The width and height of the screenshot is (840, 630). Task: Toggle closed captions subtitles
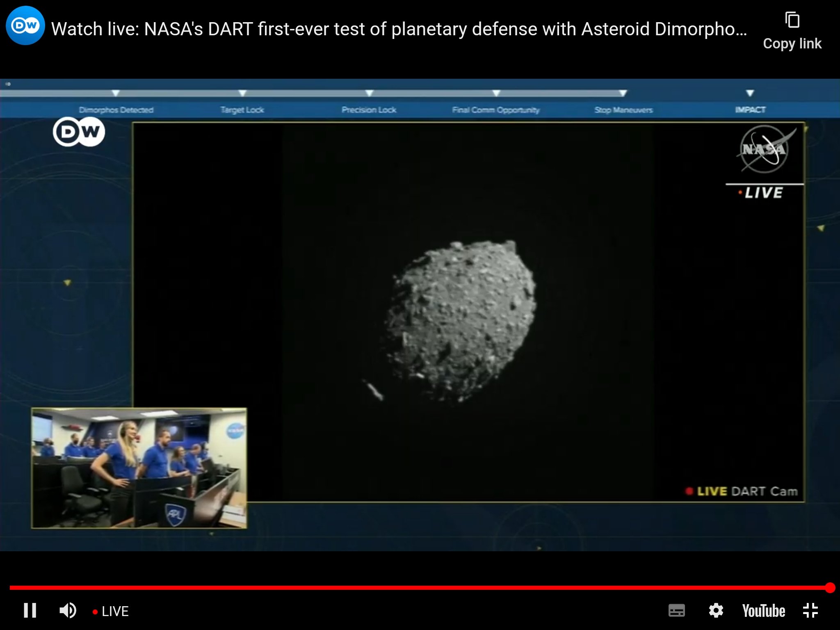pos(676,611)
